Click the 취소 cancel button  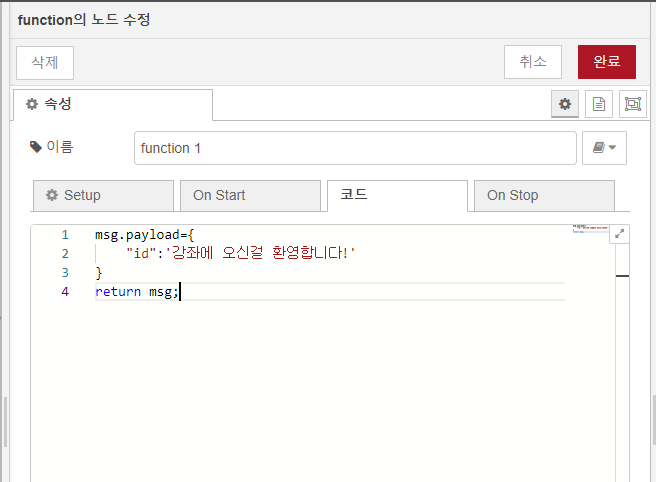pos(533,62)
